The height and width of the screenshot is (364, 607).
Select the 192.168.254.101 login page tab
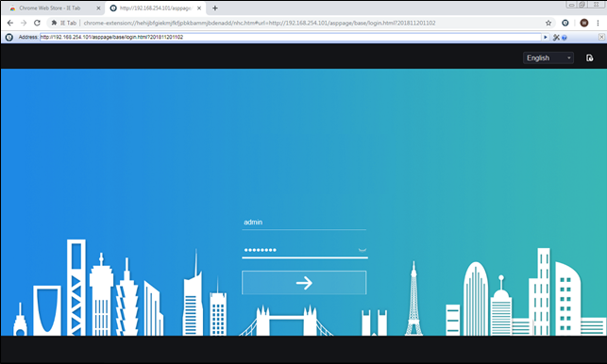155,8
